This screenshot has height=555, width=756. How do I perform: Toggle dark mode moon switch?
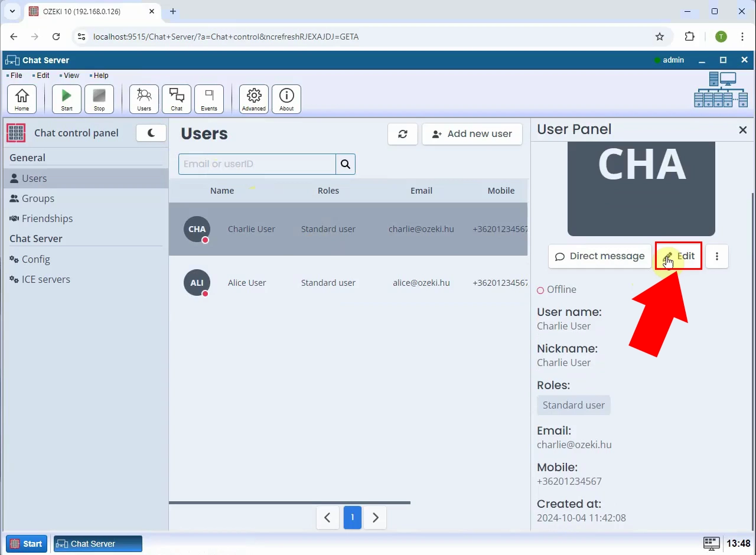[x=151, y=133]
